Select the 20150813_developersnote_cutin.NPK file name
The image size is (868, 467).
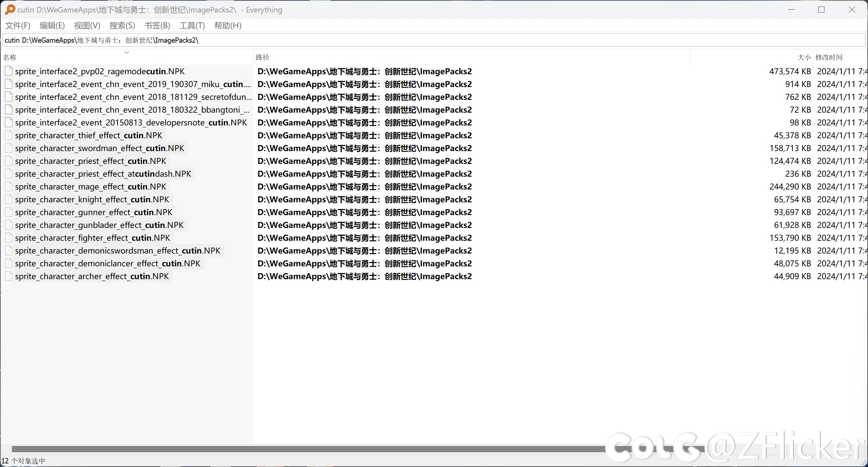[131, 122]
